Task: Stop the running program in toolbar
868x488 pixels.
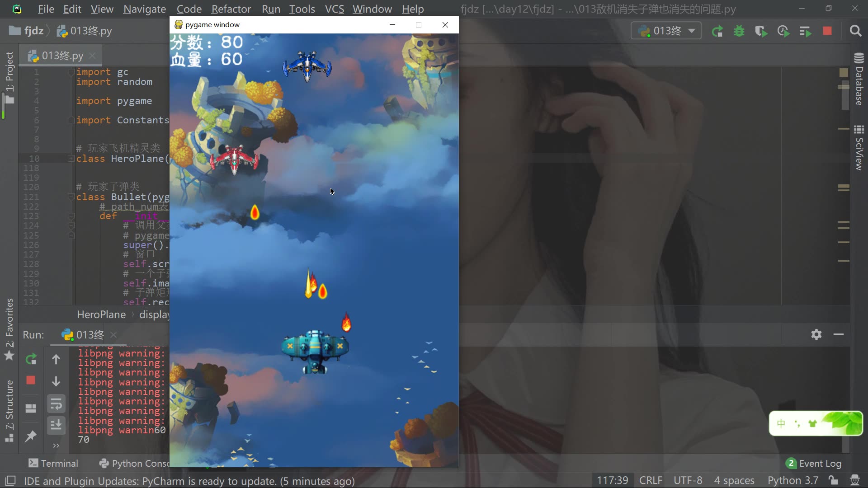Action: tap(827, 31)
